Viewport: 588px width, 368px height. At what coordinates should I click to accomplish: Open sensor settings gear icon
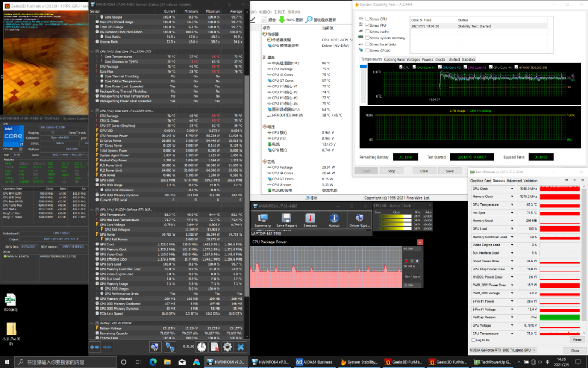[228, 347]
